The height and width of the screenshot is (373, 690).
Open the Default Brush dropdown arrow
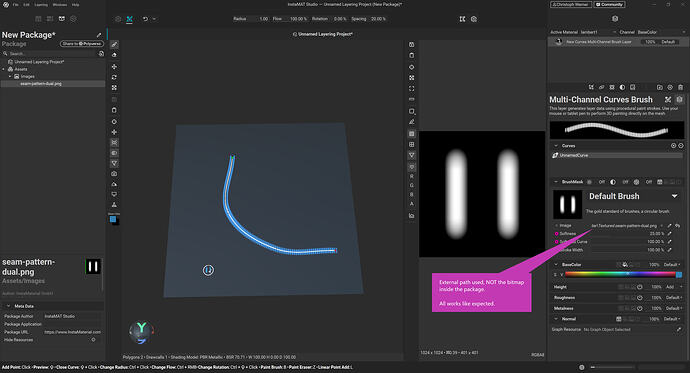(675, 196)
